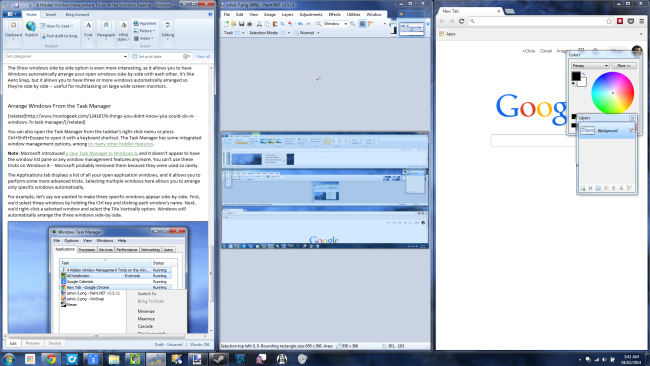The height and width of the screenshot is (366, 650).
Task: Insert a Hyperlink from the ribbon
Action: tap(145, 24)
